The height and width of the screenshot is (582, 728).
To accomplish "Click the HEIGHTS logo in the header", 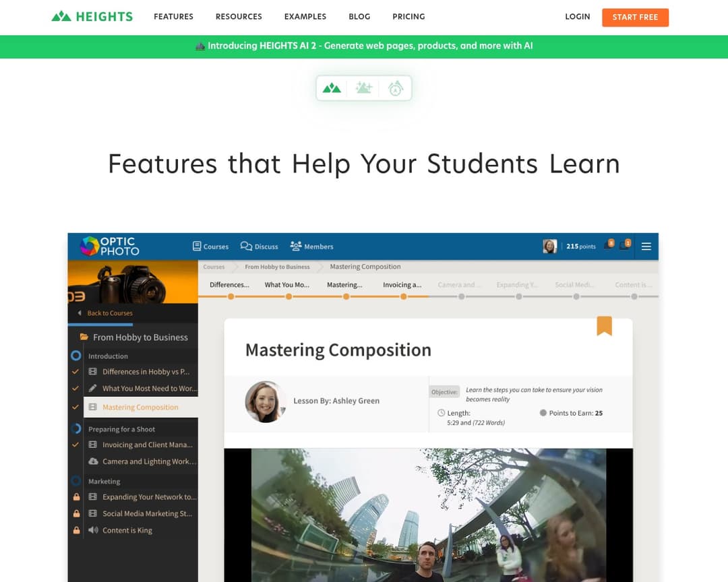I will click(92, 17).
